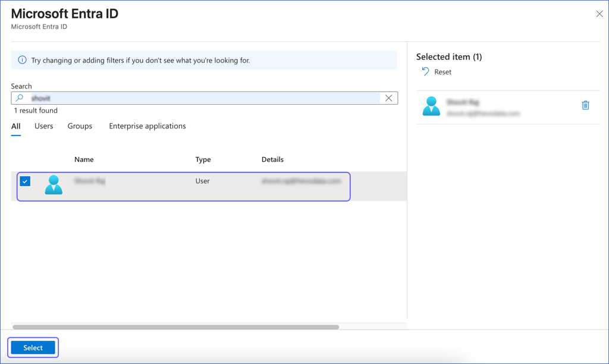The width and height of the screenshot is (609, 364).
Task: Click the 'Selected item (1)' heading
Action: click(449, 57)
